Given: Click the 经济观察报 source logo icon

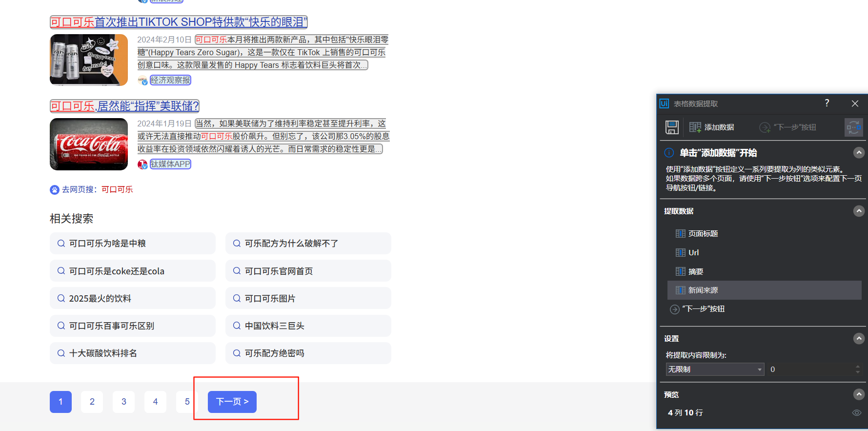Looking at the screenshot, I should click(x=142, y=81).
